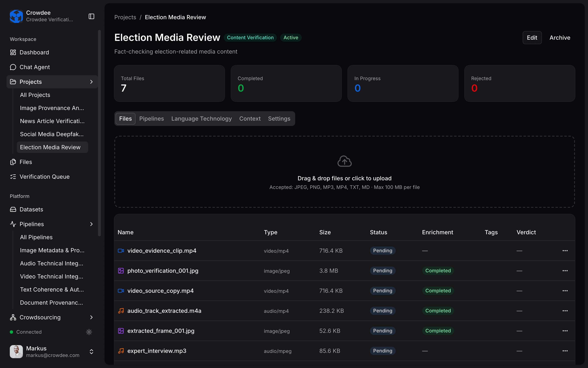Click image icon of extracted_frame_001.jpg
The height and width of the screenshot is (368, 588).
(121, 331)
